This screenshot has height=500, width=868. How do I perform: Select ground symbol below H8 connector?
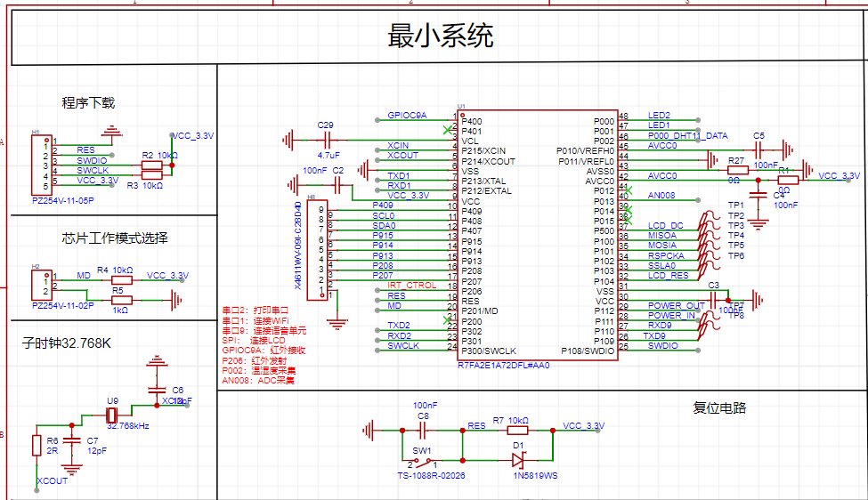pyautogui.click(x=337, y=323)
